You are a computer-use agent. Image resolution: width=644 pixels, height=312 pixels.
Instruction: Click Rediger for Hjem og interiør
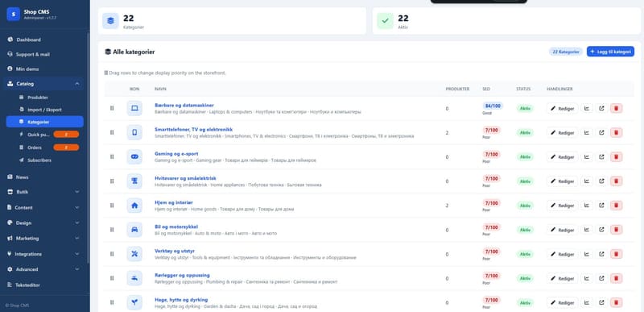tap(562, 206)
